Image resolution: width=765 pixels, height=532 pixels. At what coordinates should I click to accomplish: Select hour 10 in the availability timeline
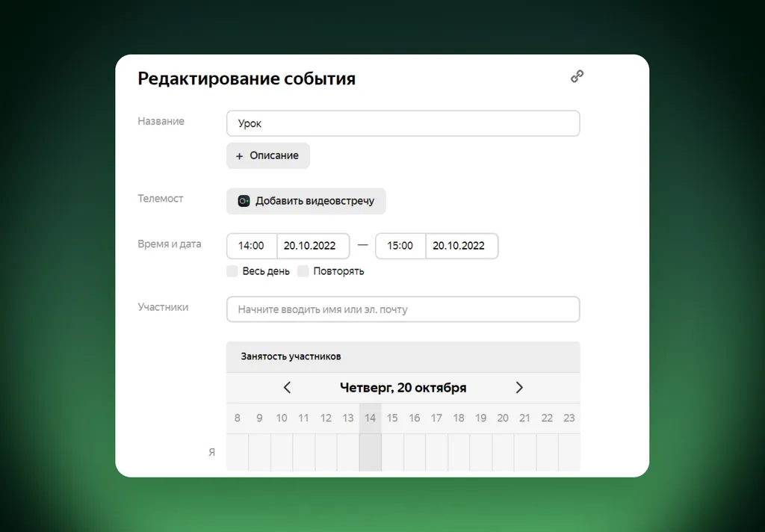[x=282, y=418]
